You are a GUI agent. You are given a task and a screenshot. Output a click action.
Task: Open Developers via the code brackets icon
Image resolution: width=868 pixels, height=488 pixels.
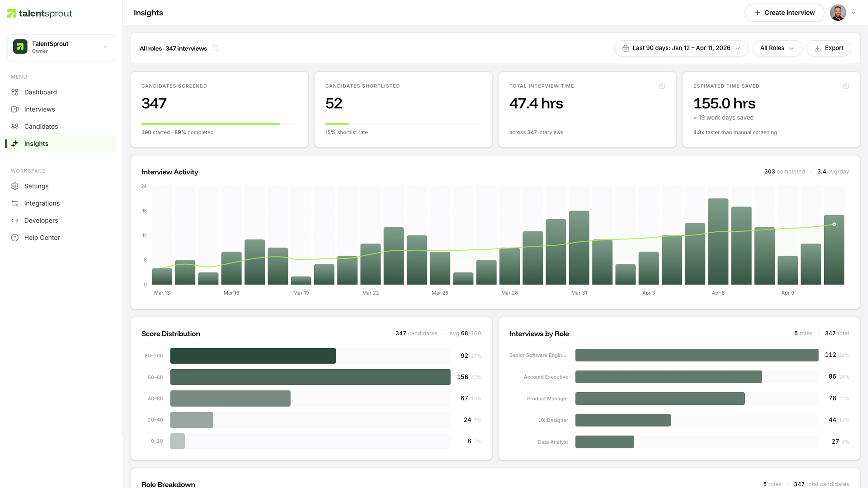15,220
